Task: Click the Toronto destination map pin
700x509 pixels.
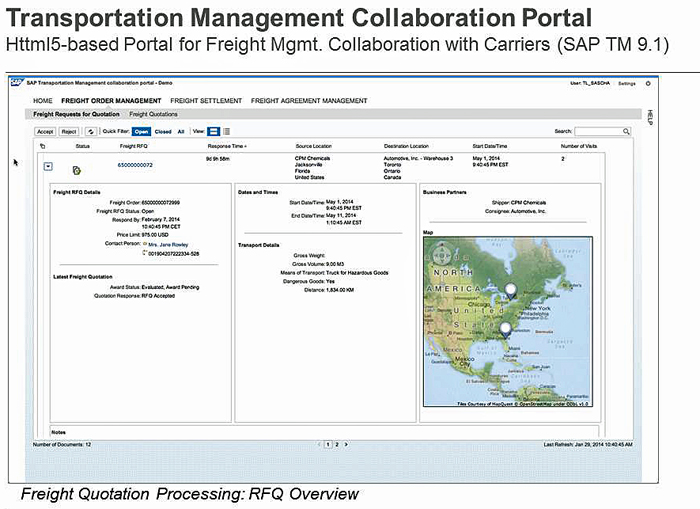Action: 512,290
